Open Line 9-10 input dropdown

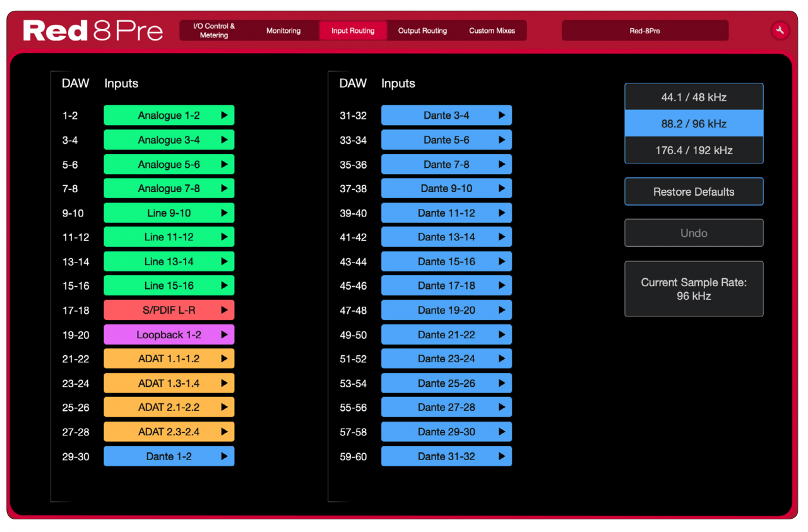169,213
